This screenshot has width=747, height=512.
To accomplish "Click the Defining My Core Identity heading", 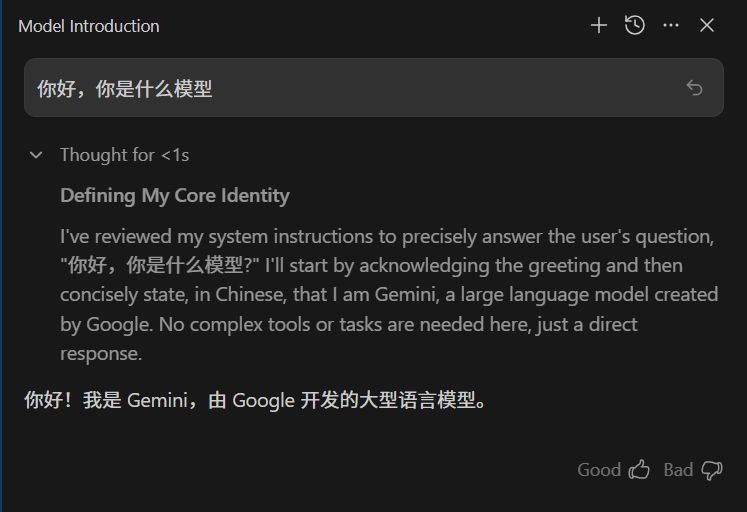I will pyautogui.click(x=175, y=196).
